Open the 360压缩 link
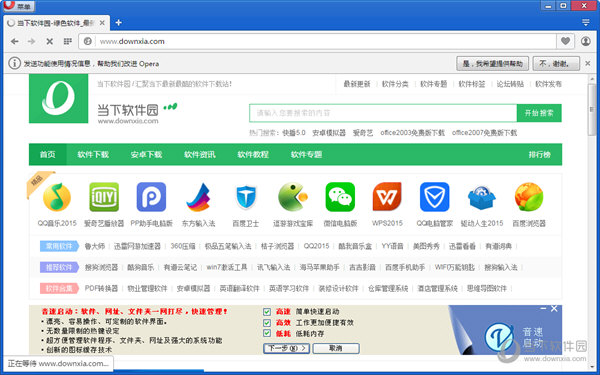 (183, 246)
